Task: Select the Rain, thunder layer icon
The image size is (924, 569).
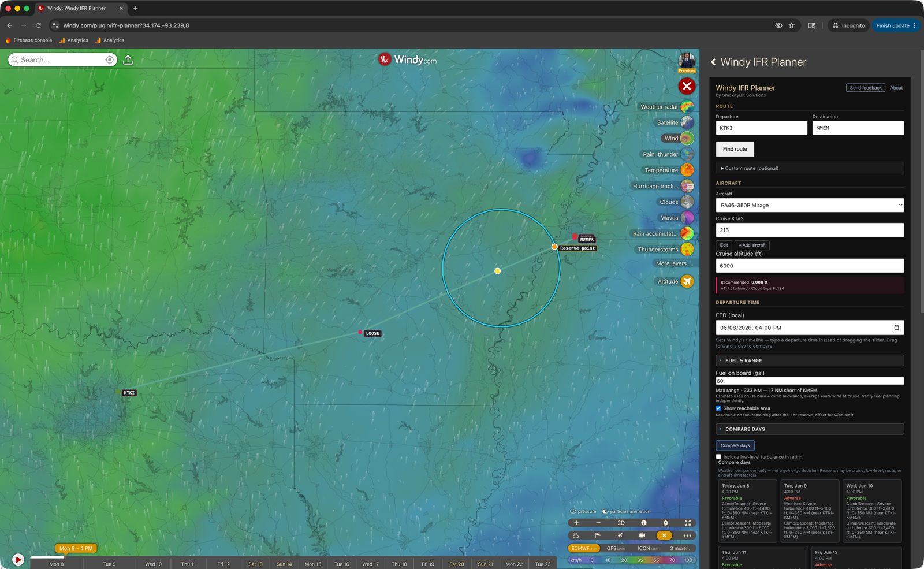Action: [687, 154]
